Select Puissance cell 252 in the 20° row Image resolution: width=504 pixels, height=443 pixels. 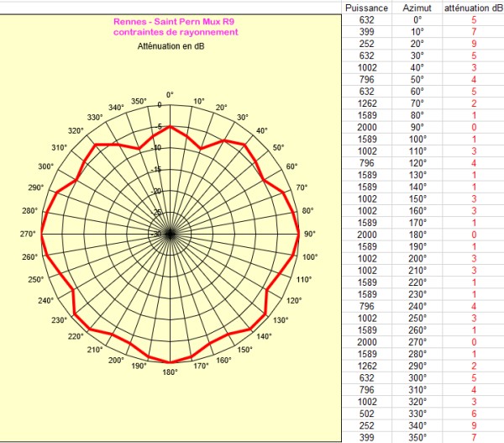point(367,44)
